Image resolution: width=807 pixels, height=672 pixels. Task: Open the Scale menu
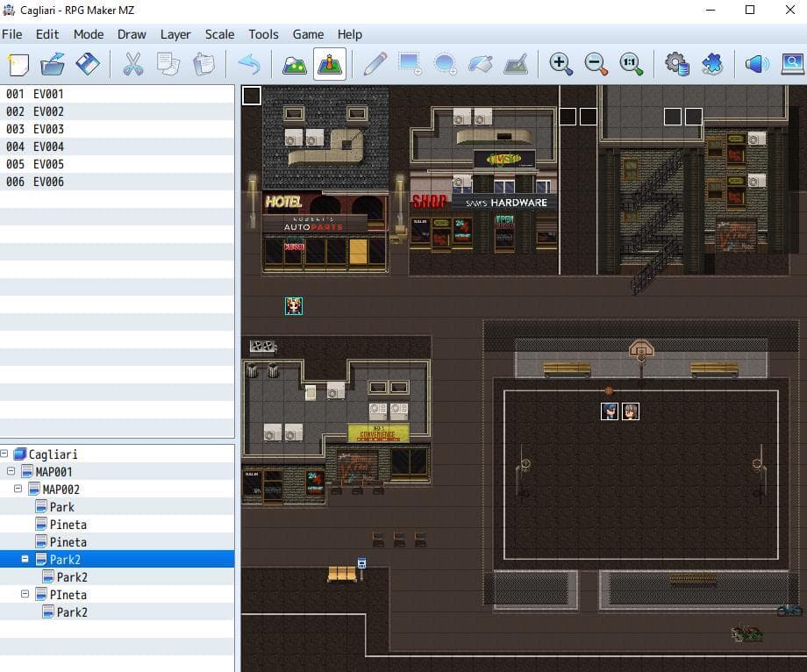[220, 34]
